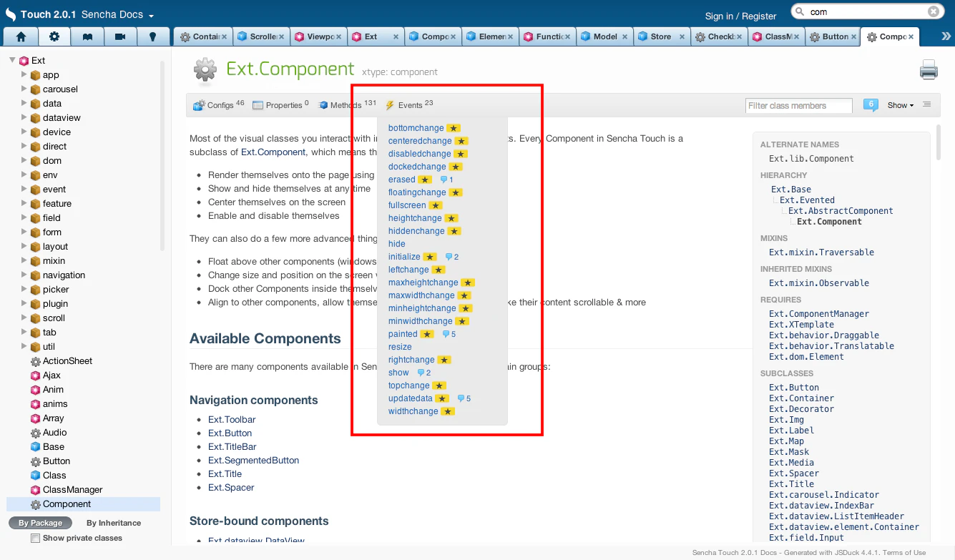Focus the Filter class members input

(799, 106)
